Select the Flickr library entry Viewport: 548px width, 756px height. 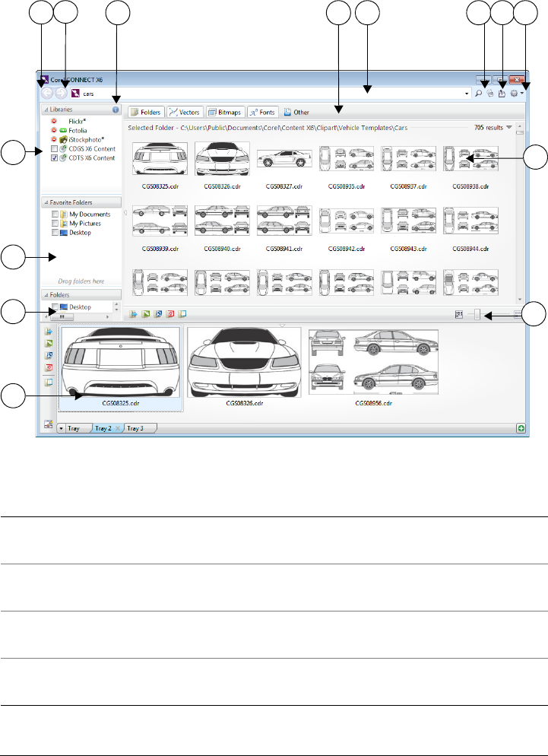pos(77,122)
